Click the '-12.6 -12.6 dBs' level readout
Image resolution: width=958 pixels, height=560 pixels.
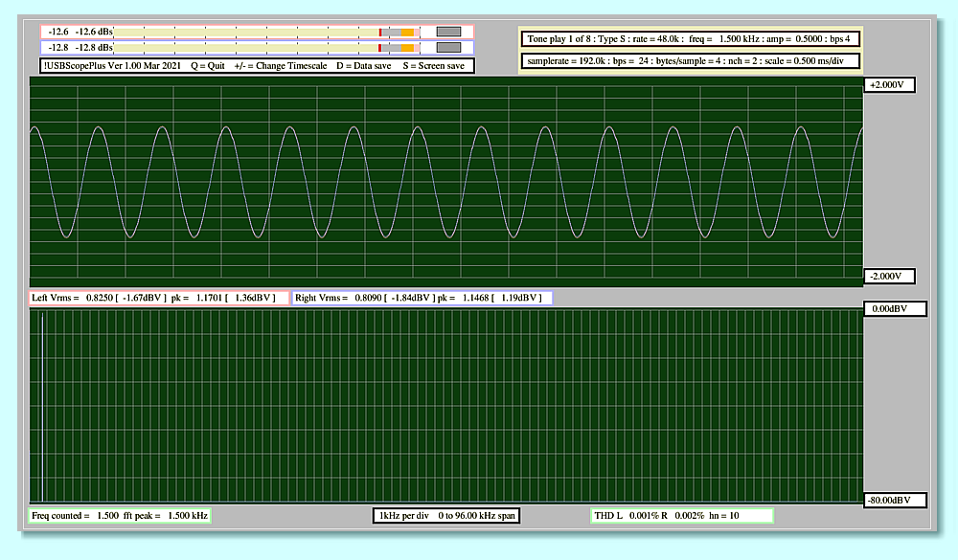(80, 32)
